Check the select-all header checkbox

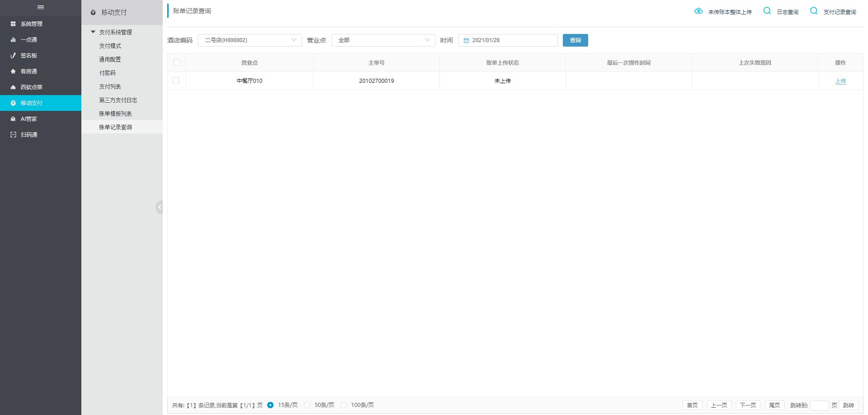tap(176, 62)
